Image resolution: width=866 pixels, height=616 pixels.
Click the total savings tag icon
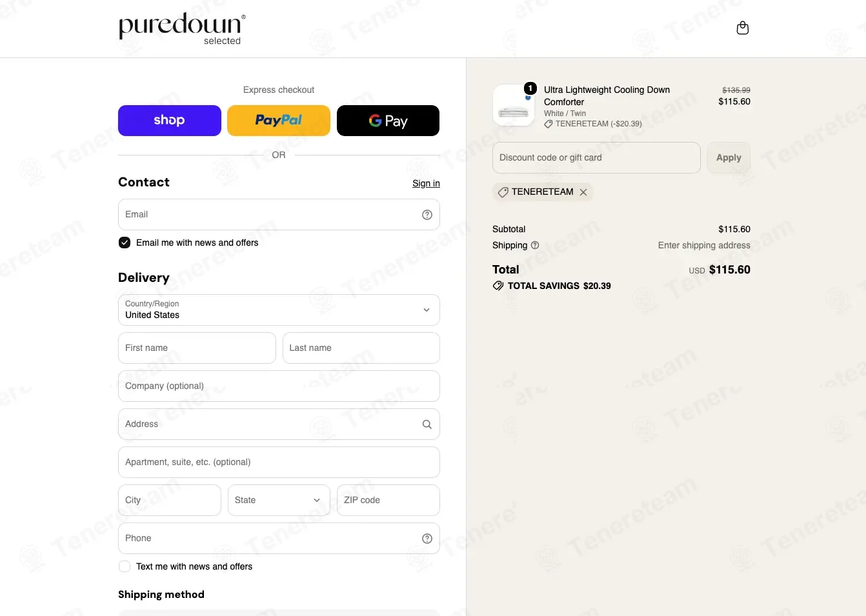[x=498, y=286]
